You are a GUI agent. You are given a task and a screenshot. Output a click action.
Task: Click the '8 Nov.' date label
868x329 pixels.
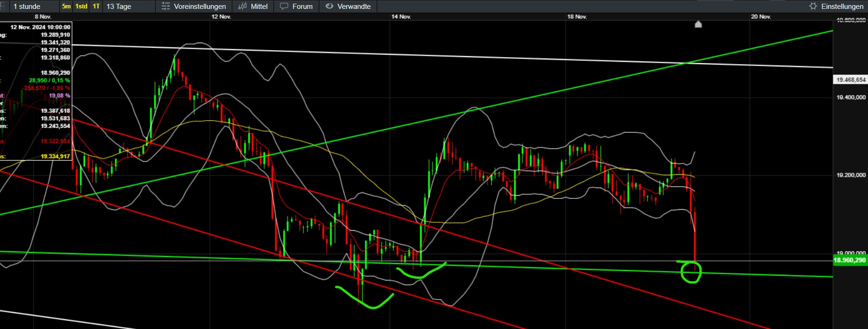pos(43,17)
